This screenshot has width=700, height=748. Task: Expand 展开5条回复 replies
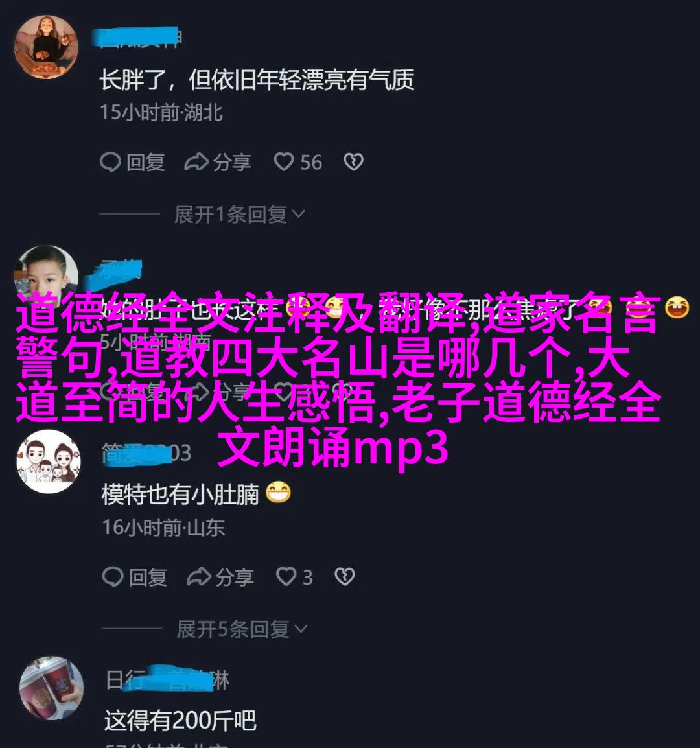242,629
